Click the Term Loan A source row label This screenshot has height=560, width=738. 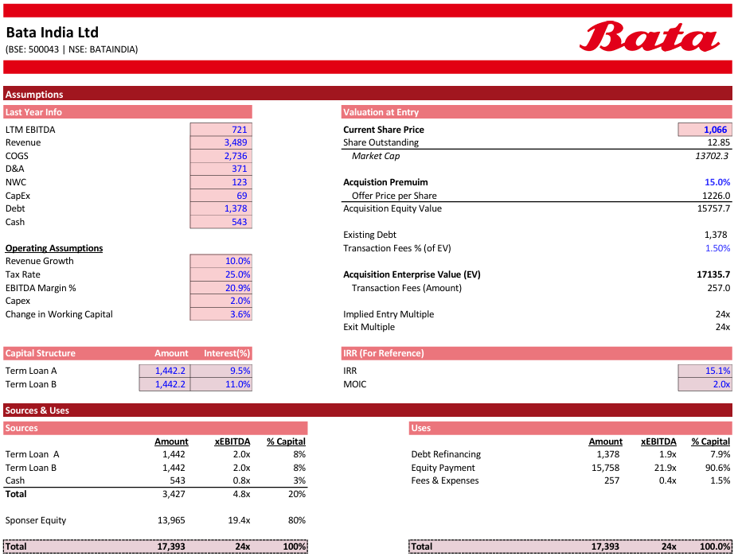(x=32, y=454)
